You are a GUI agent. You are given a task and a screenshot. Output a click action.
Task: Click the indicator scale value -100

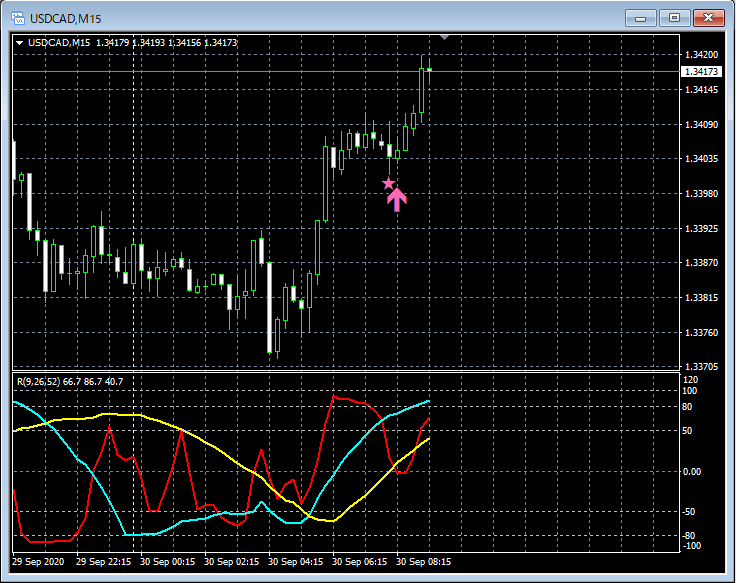click(x=691, y=546)
